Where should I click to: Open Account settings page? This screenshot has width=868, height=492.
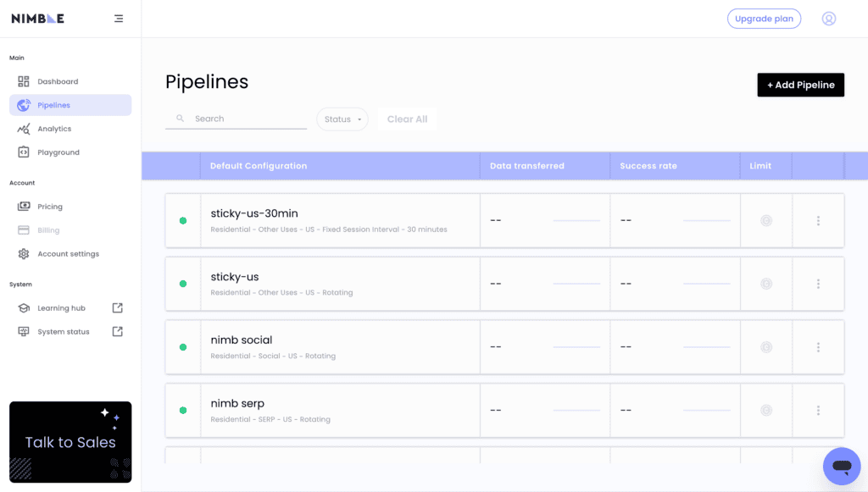coord(70,254)
